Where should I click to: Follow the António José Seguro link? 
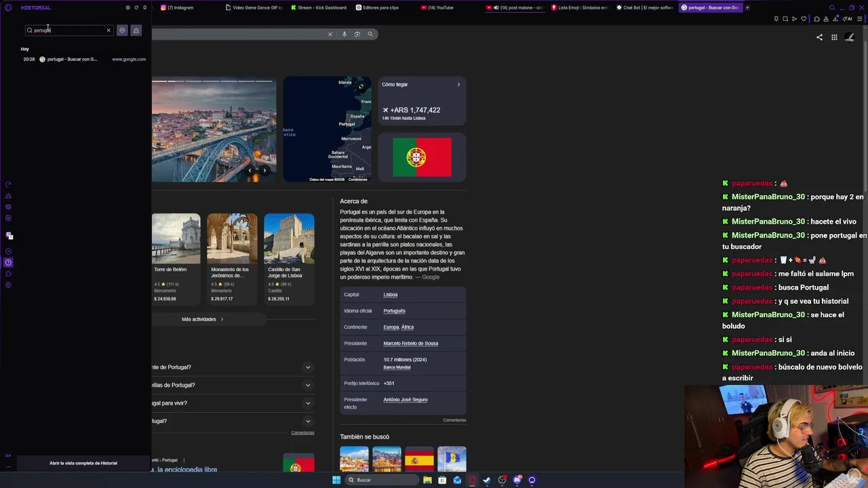406,400
